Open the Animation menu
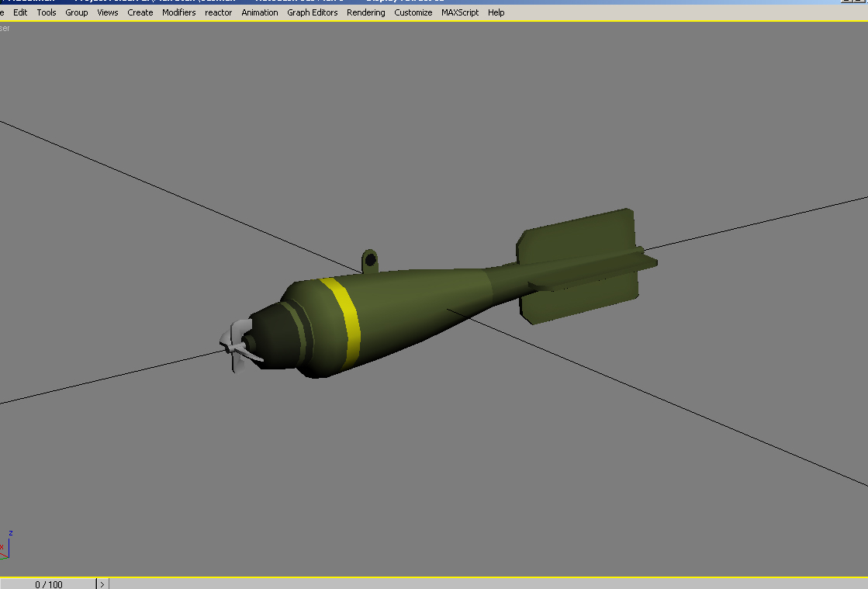The width and height of the screenshot is (868, 589). coord(260,12)
